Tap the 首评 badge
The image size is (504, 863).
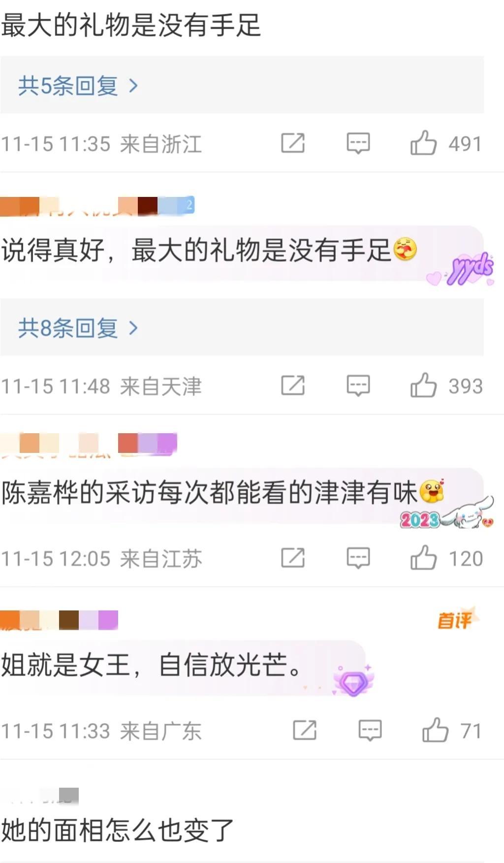point(456,620)
